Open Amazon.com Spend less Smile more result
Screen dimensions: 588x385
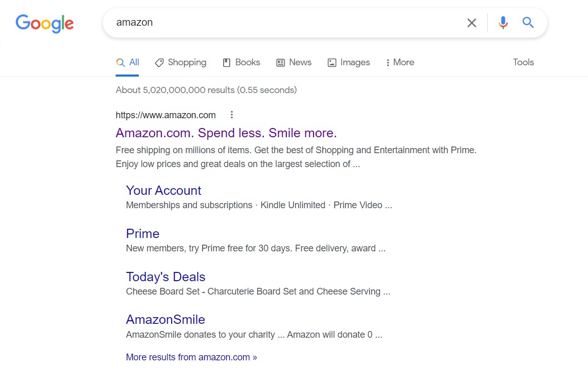pyautogui.click(x=226, y=133)
